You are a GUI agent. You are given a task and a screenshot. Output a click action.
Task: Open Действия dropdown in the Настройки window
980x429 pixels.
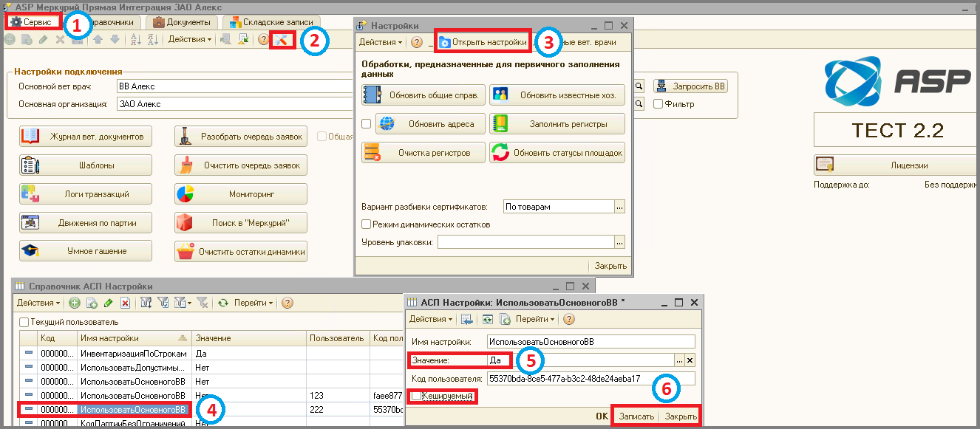[x=381, y=43]
